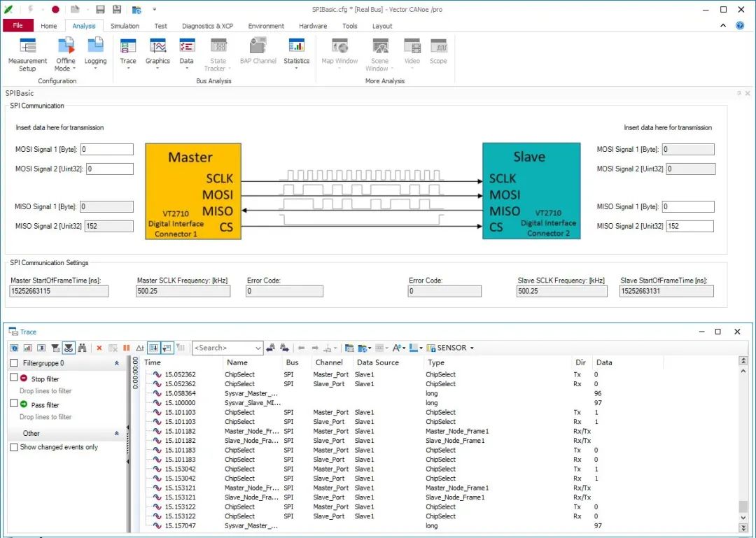Screen dimensions: 756x538
Task: Click the Master MOSI Signal 1 input field
Action: (x=106, y=149)
